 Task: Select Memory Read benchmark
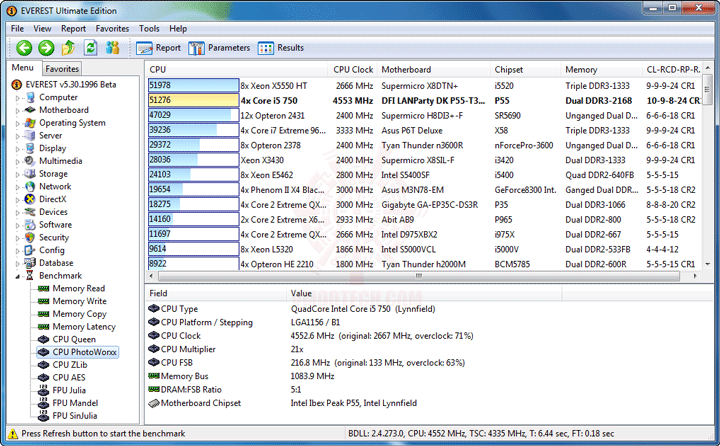(79, 288)
